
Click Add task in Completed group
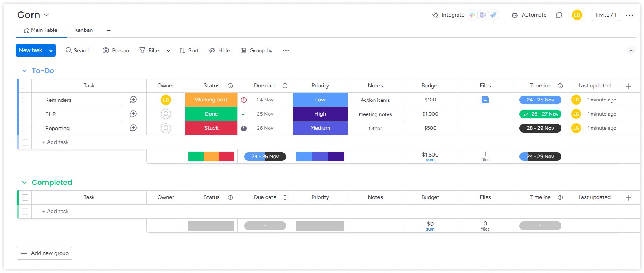tap(55, 212)
